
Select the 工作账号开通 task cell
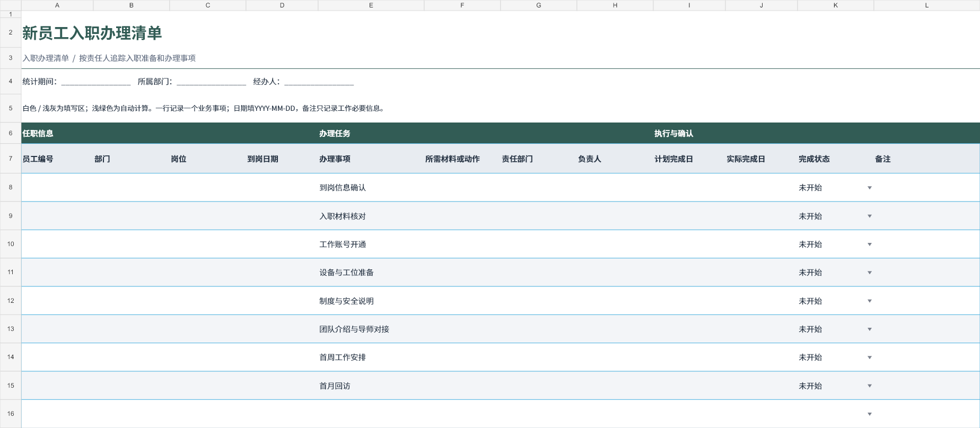371,244
